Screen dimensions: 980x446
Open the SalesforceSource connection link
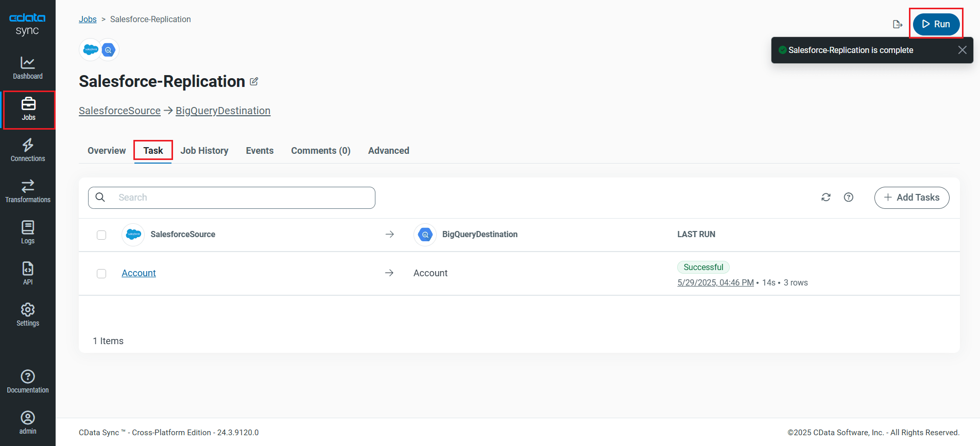point(119,111)
